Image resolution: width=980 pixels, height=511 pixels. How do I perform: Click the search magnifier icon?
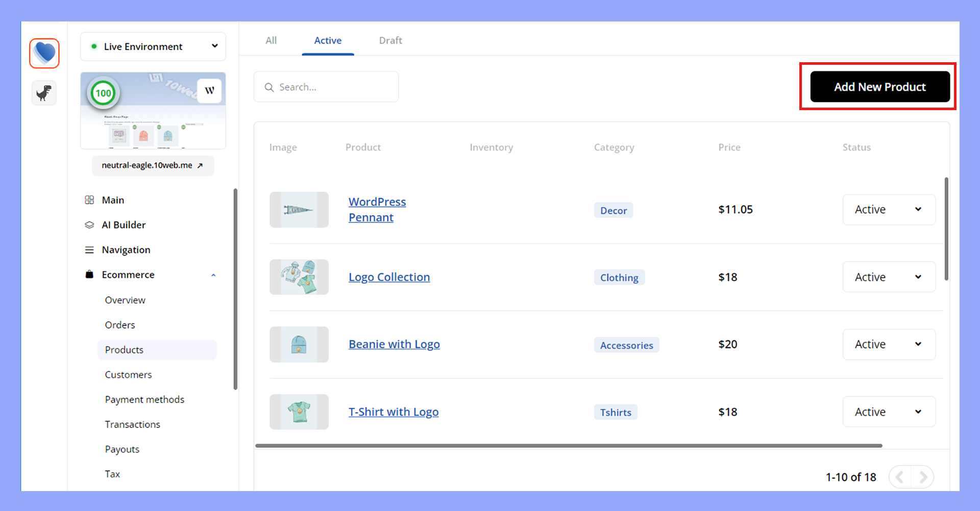point(269,87)
